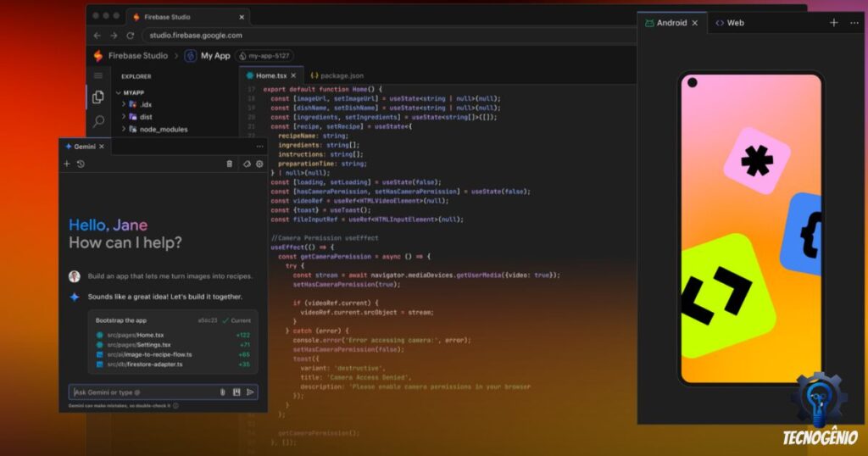Expand the dist folder chevron
The image size is (868, 456).
pos(124,117)
